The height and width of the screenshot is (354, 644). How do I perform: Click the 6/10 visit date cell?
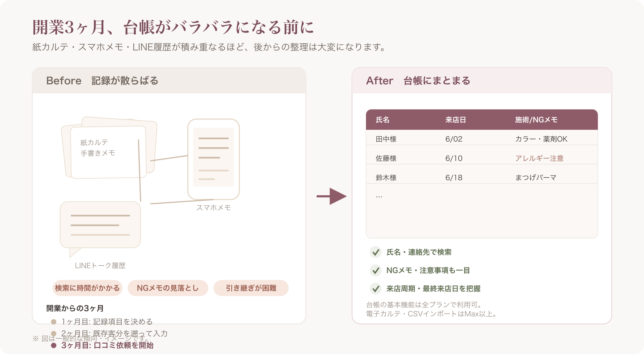coord(454,158)
